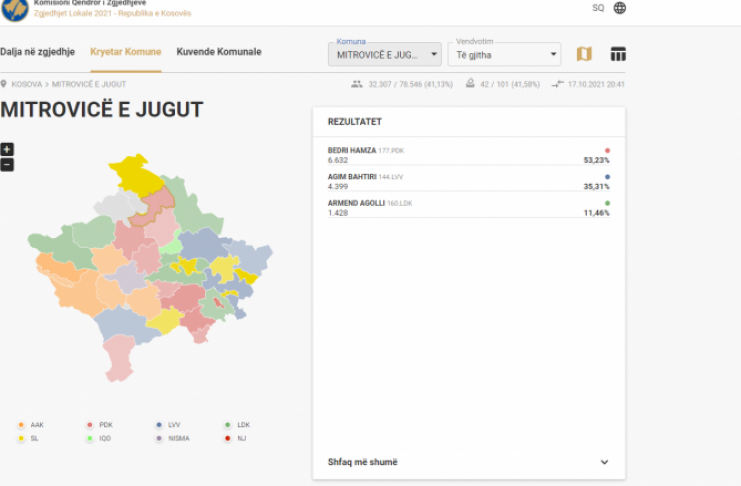Click the SQ language selector
Screen dimensions: 741x486
click(x=598, y=8)
